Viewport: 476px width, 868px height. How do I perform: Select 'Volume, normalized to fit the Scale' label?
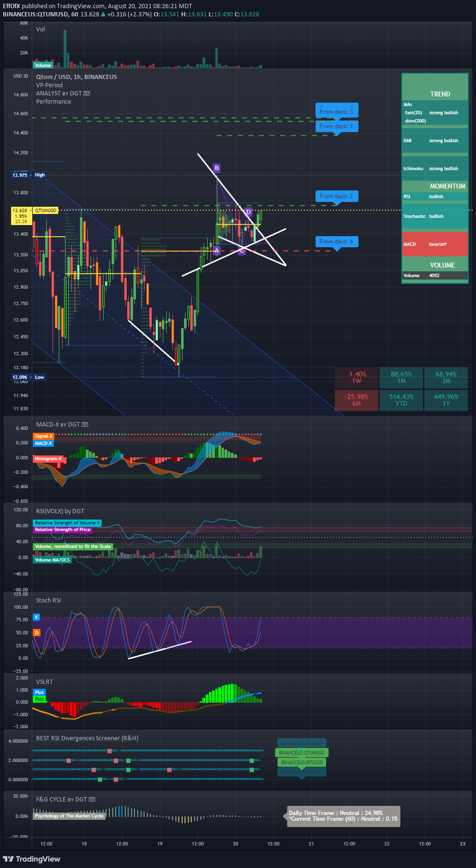pos(73,547)
